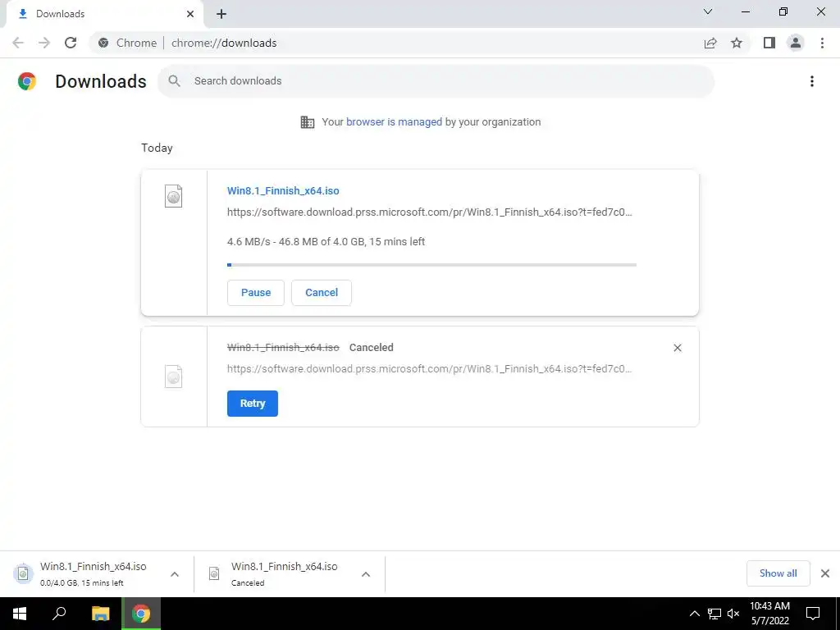The height and width of the screenshot is (630, 840).
Task: Click the file icon of the active download
Action: (x=173, y=196)
